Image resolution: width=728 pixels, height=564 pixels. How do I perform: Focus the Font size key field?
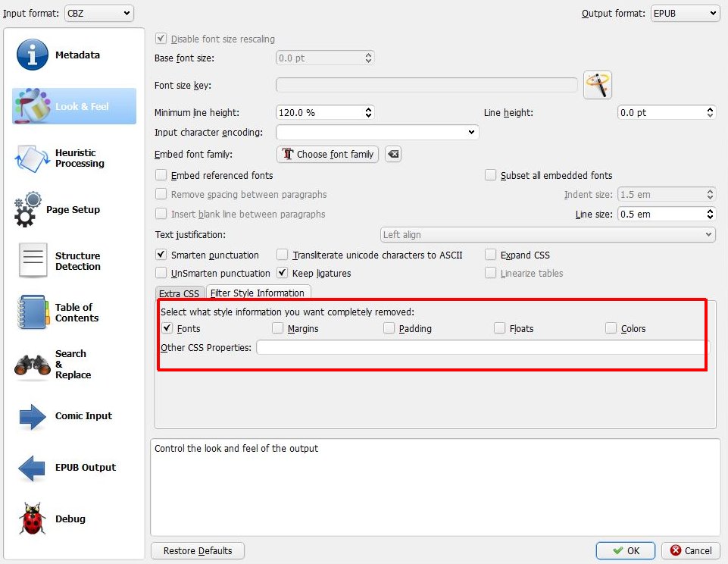426,85
